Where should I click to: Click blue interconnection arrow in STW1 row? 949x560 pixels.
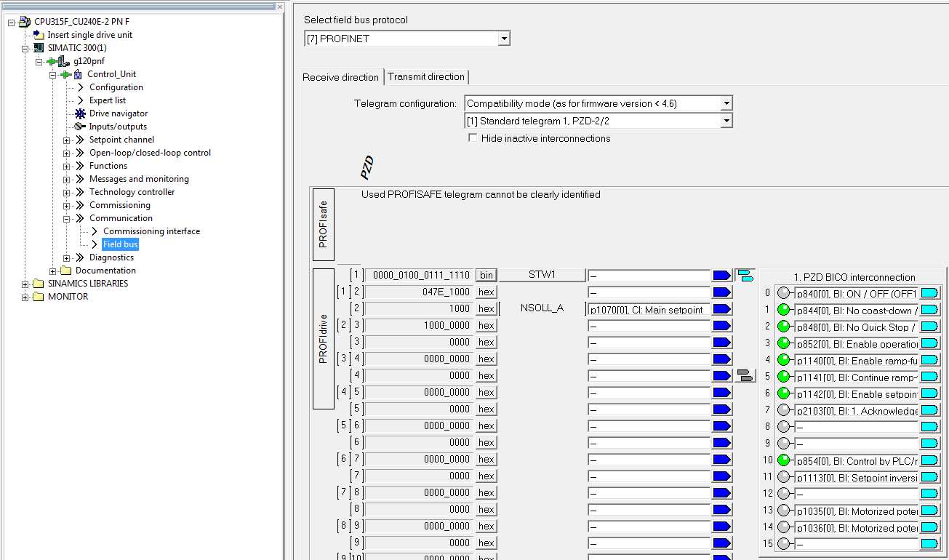721,276
